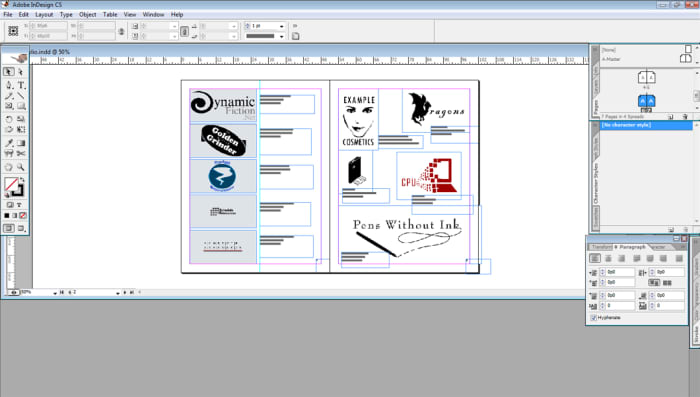This screenshot has height=397, width=700.
Task: Select the Free Transform tool
Action: coord(21,130)
